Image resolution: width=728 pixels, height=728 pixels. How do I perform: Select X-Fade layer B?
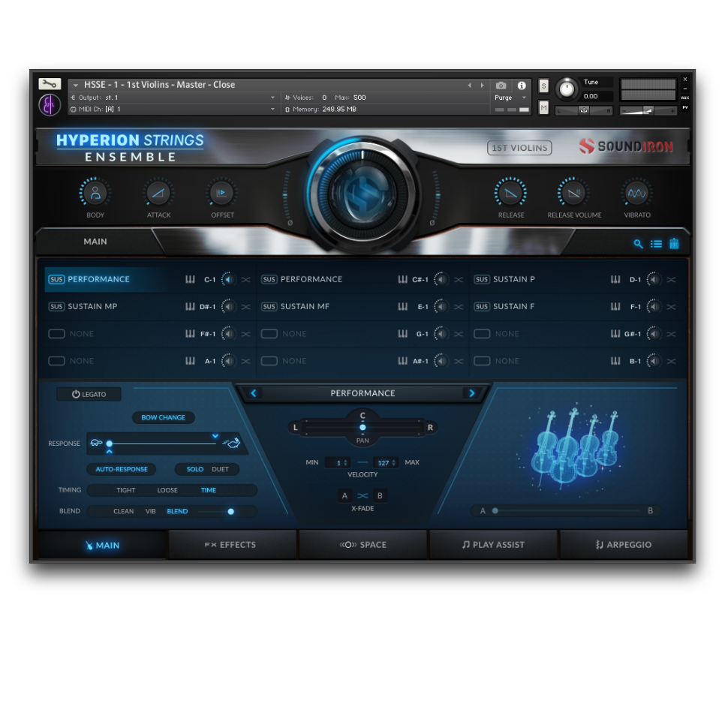point(380,496)
